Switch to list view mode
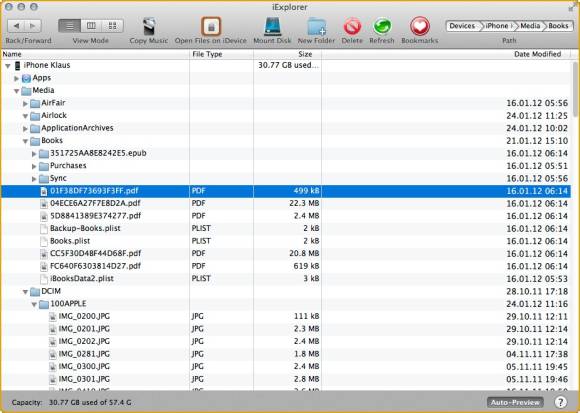The width and height of the screenshot is (580, 413). point(69,26)
